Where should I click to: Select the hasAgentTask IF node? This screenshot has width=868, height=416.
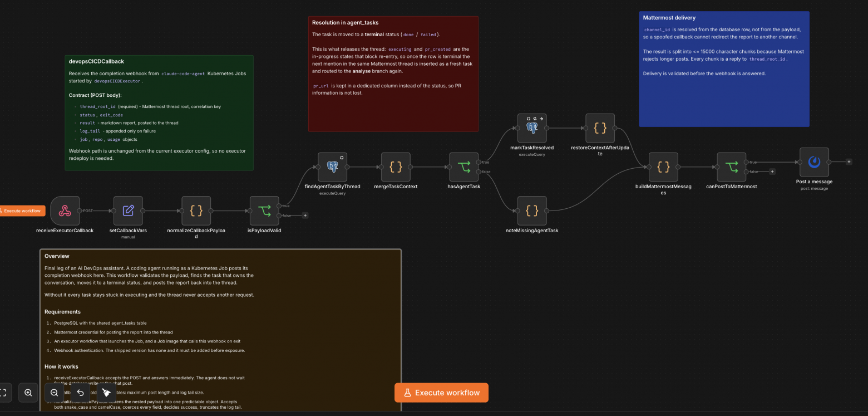(464, 167)
